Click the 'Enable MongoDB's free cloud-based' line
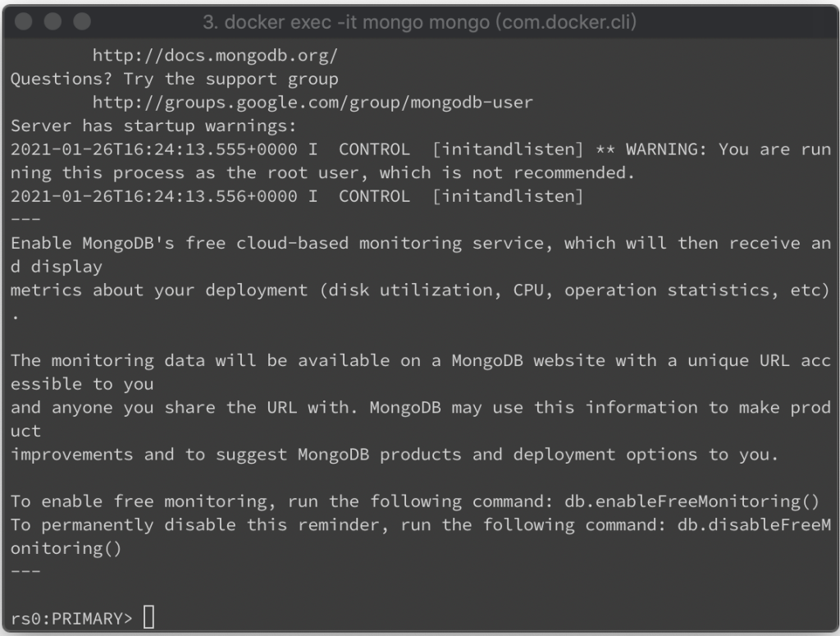Image resolution: width=840 pixels, height=636 pixels. [421, 243]
